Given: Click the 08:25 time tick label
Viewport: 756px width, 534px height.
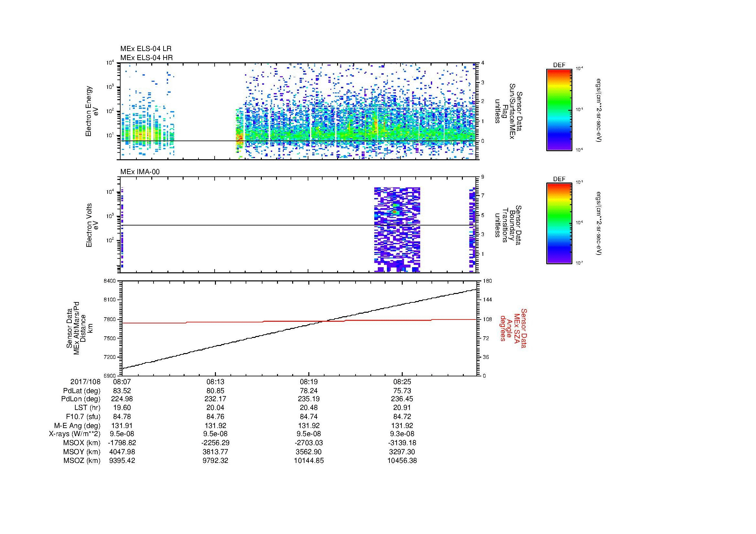Looking at the screenshot, I should pyautogui.click(x=402, y=382).
